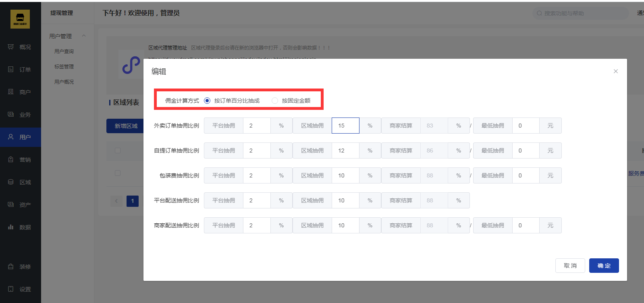Click 自提订单 商家结算 field showing 86
644x303 pixels.
pos(434,150)
